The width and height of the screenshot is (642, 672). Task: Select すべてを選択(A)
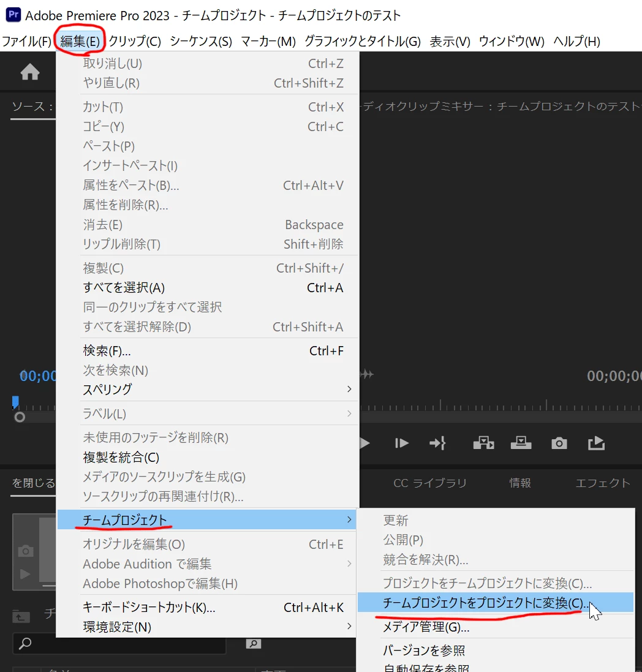pyautogui.click(x=208, y=287)
